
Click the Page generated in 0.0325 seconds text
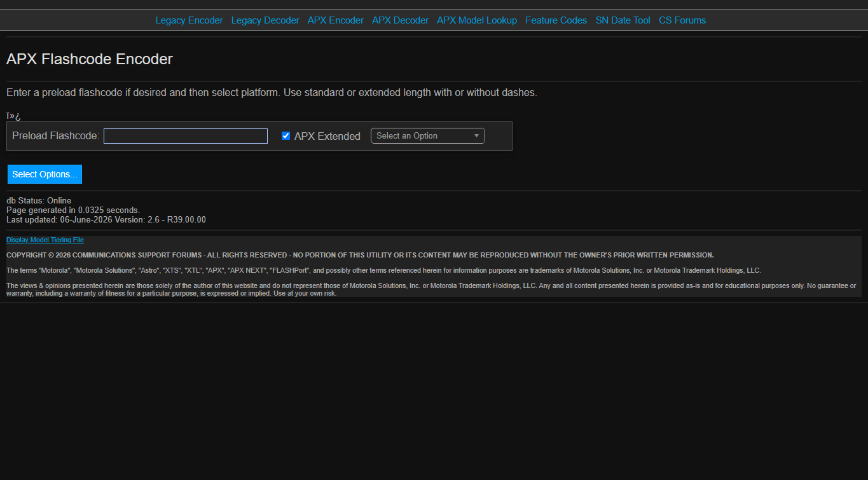click(x=73, y=210)
